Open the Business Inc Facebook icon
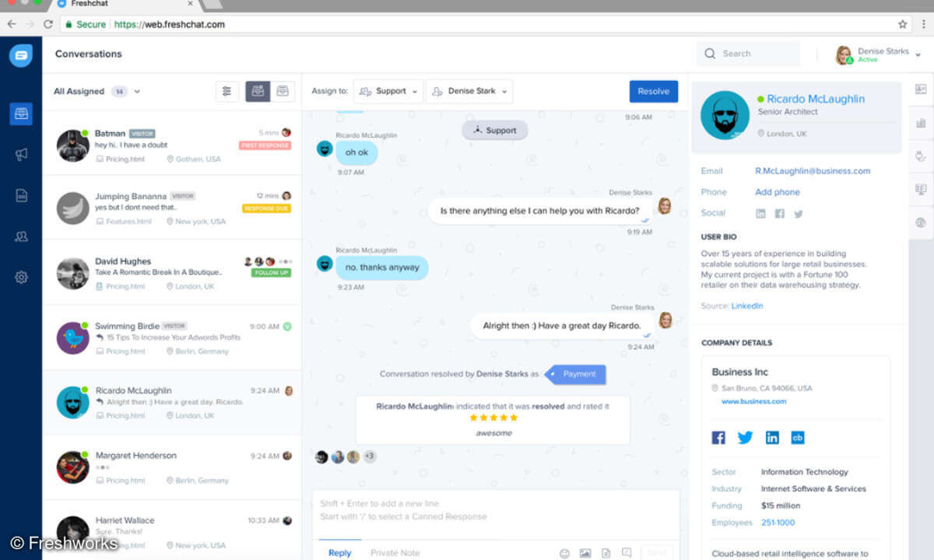 coord(718,438)
